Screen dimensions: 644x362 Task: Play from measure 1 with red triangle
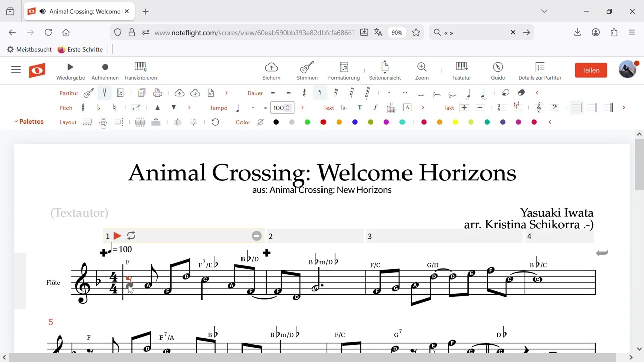click(117, 236)
